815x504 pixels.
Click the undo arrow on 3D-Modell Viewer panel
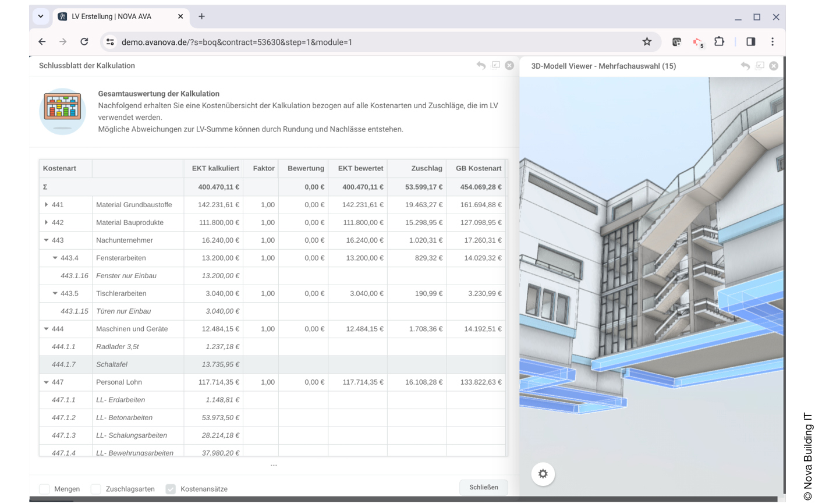745,66
